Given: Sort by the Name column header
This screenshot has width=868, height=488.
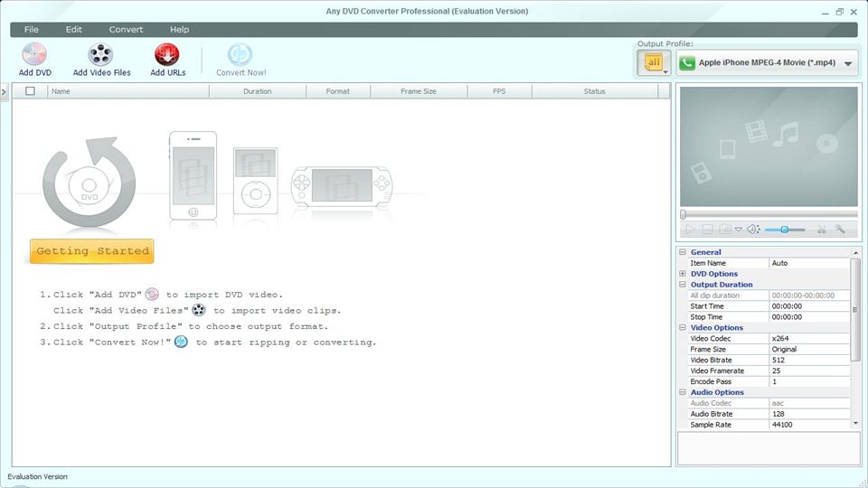Looking at the screenshot, I should (128, 91).
